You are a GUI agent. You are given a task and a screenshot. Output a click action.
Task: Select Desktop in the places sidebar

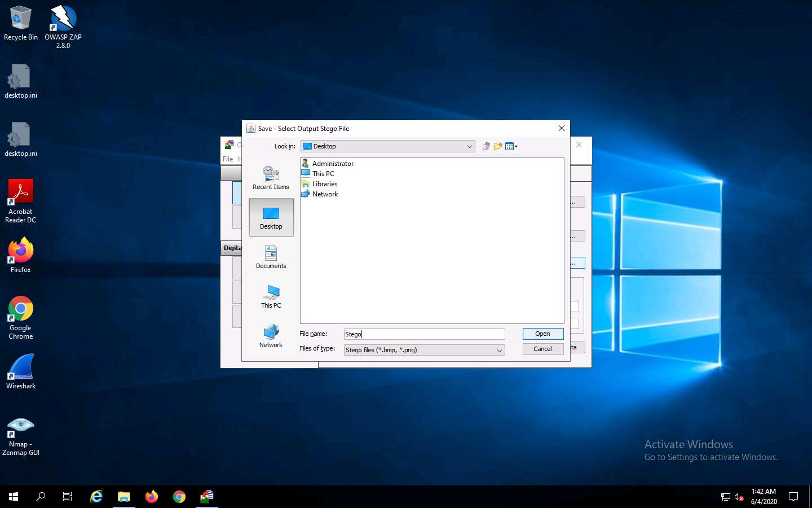(271, 217)
